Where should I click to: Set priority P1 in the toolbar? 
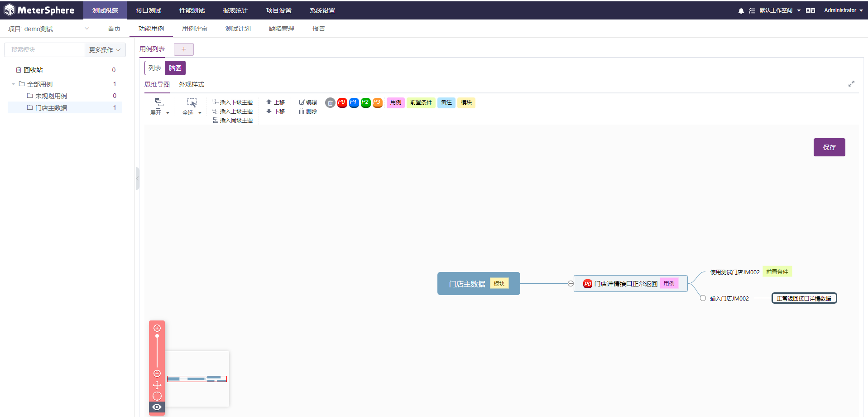click(x=354, y=102)
